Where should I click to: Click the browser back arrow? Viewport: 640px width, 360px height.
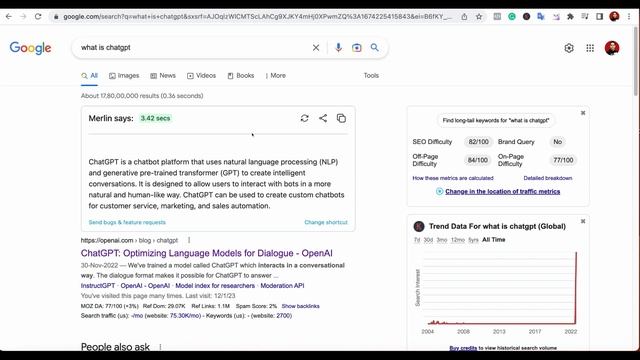click(x=9, y=17)
